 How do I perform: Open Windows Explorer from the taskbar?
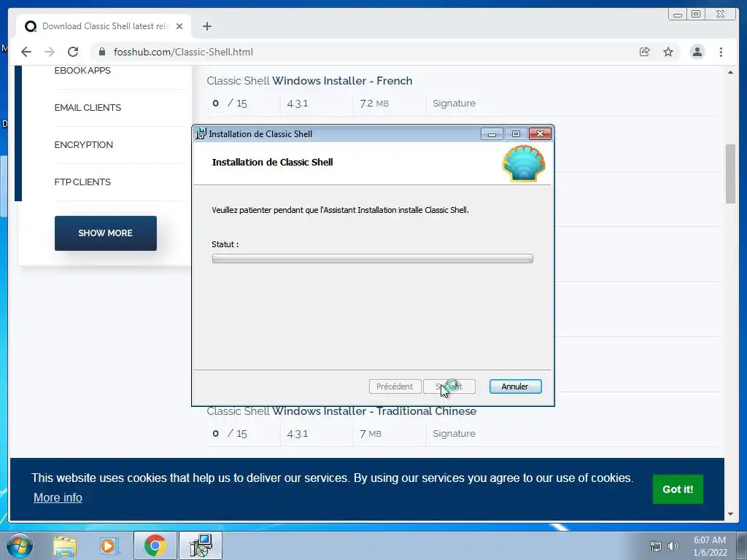65,545
